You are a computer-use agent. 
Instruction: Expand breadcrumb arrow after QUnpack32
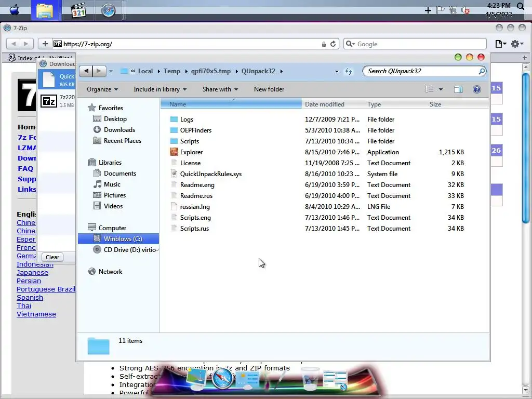(282, 71)
